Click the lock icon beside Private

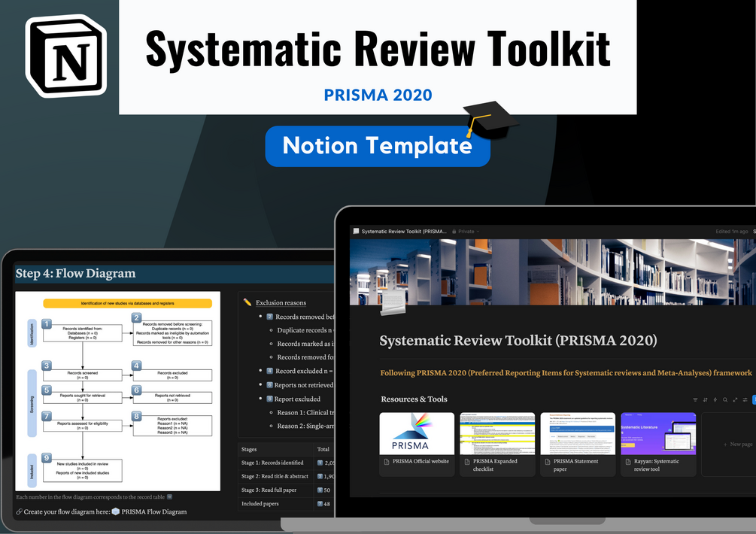tap(454, 232)
